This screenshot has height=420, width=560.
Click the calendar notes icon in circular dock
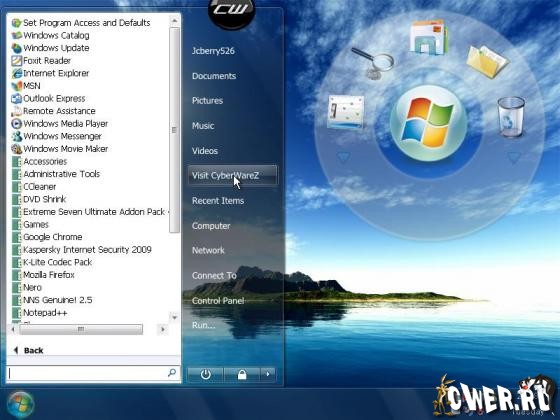(346, 112)
